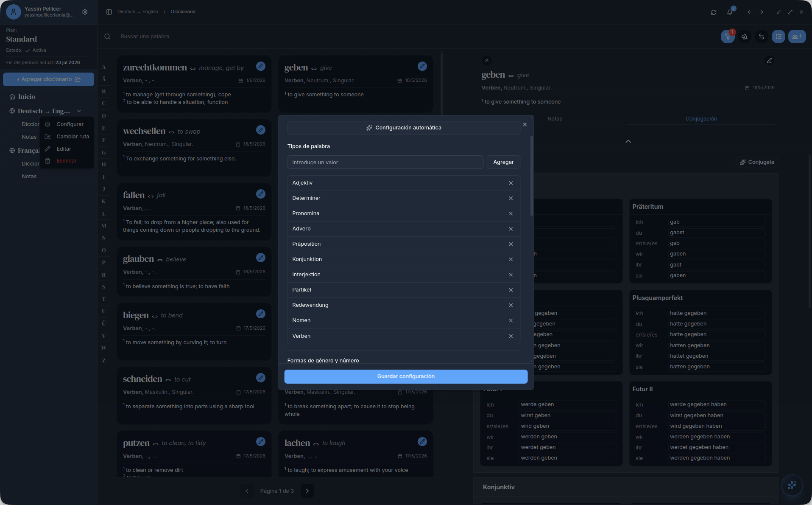Click the Buscar una palabra search field
The width and height of the screenshot is (812, 505).
407,36
